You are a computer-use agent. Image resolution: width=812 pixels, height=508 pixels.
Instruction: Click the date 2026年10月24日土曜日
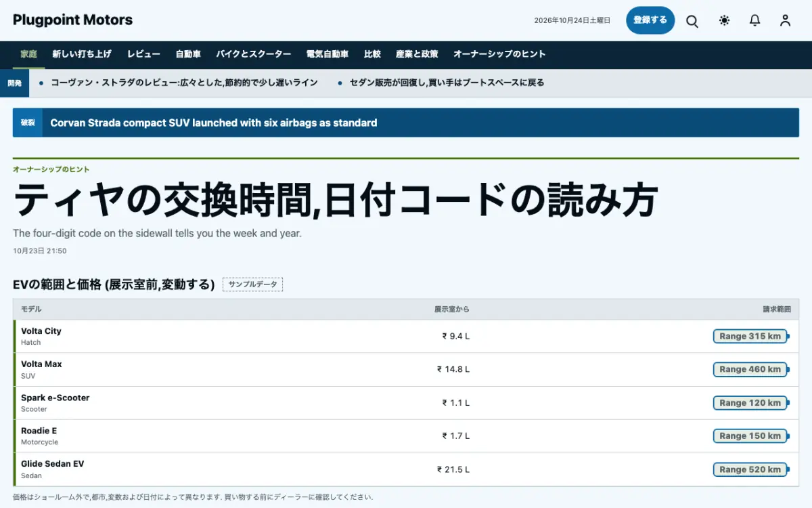pyautogui.click(x=572, y=20)
